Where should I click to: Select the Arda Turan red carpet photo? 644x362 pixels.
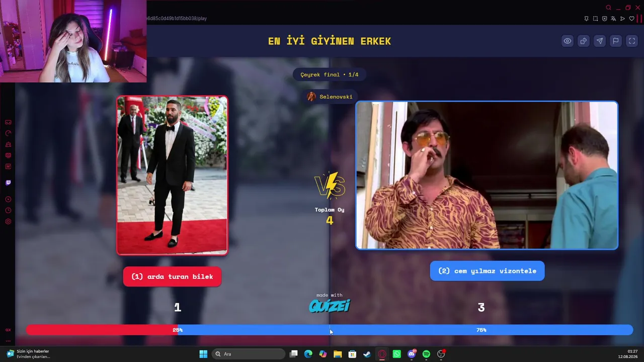[172, 175]
